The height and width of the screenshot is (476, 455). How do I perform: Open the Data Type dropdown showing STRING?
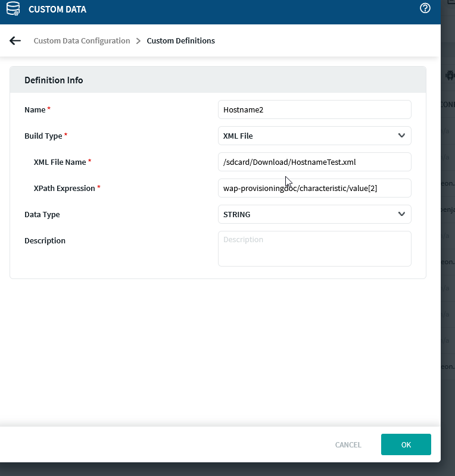click(x=307, y=214)
